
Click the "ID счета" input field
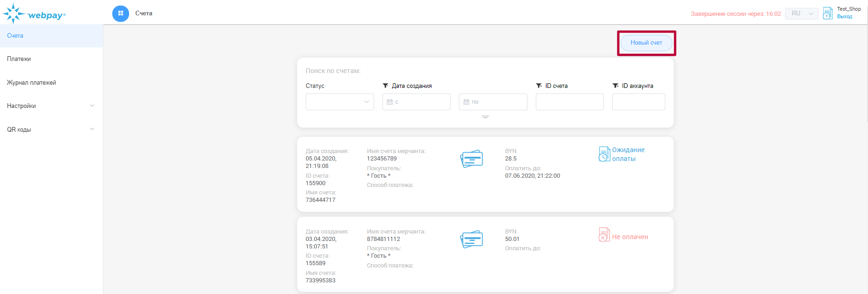(x=569, y=102)
